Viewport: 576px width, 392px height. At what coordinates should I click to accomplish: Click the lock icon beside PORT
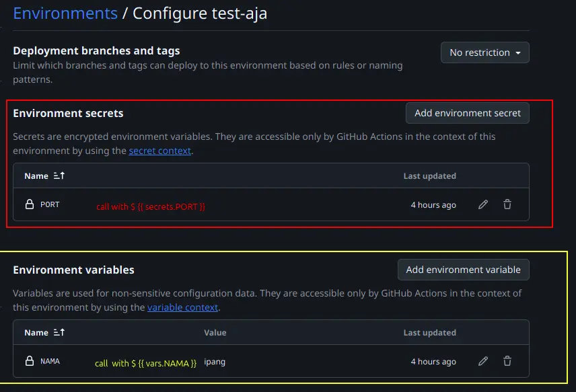[28, 204]
